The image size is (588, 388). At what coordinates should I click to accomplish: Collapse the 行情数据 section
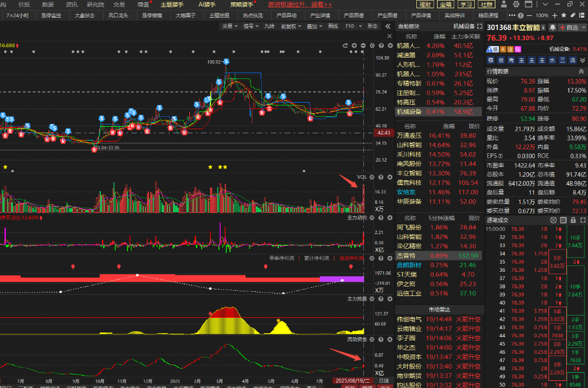pyautogui.click(x=582, y=71)
